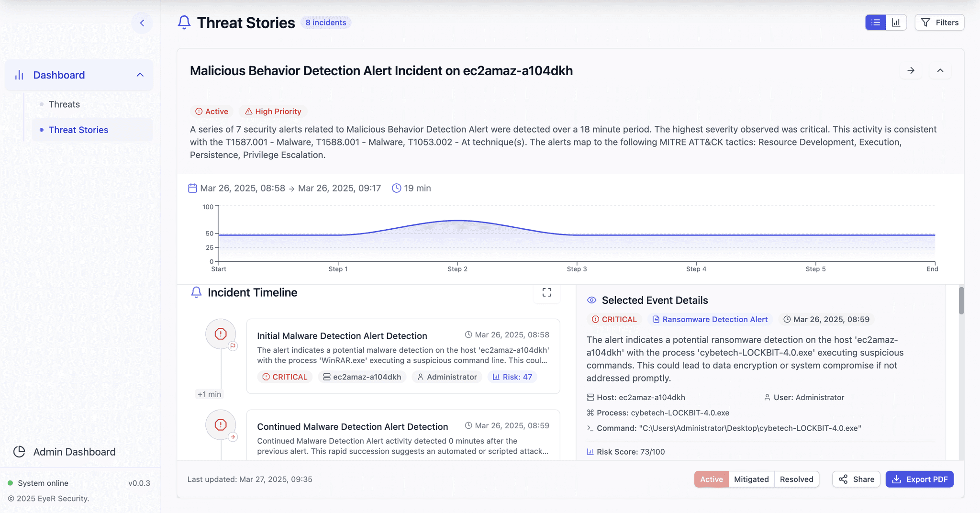
Task: Select the Continued Malware Detection alert icon
Action: [x=221, y=424]
